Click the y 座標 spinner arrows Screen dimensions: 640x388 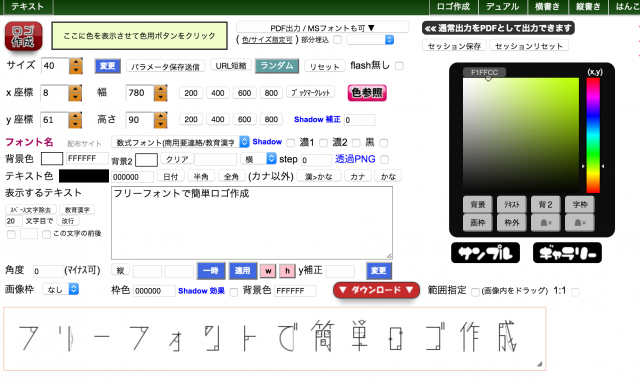coord(75,120)
